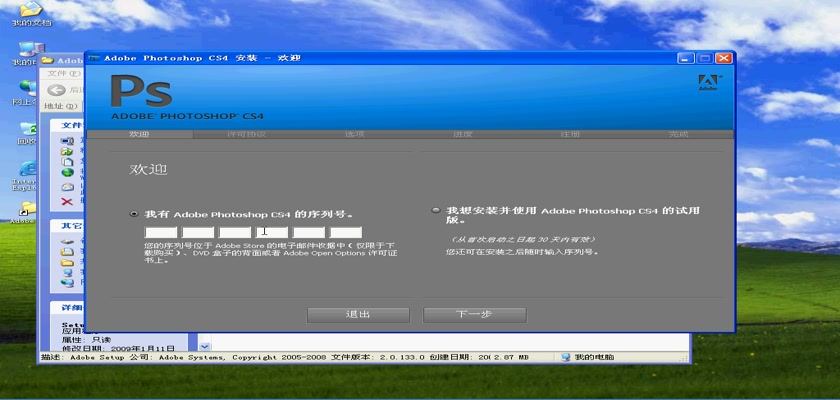This screenshot has height=400, width=840.
Task: Select the 欢迎 step tab
Action: coord(139,134)
